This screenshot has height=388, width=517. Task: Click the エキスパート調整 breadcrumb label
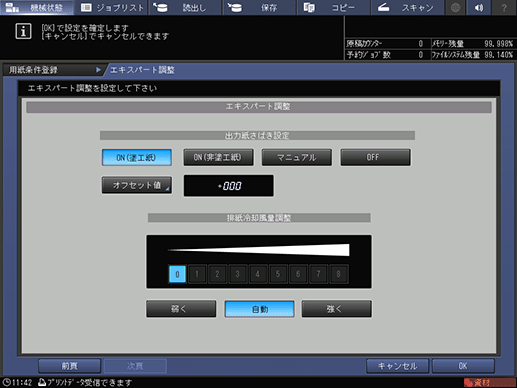142,70
